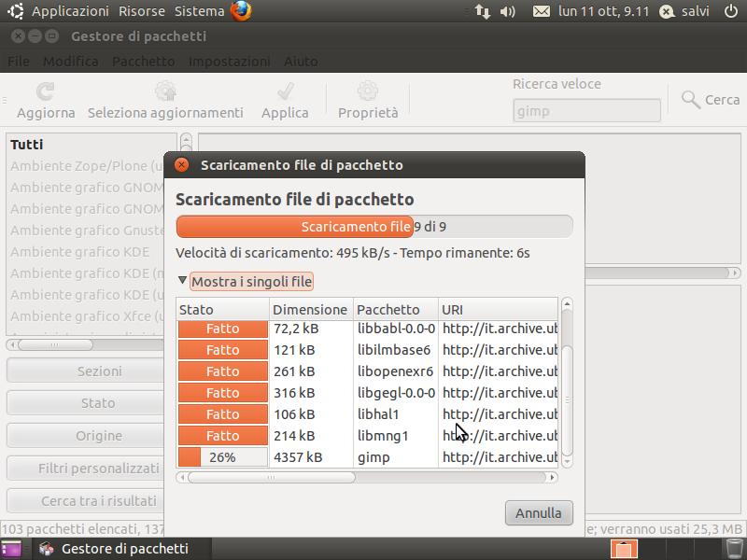Open the power session menu icon

point(731,11)
